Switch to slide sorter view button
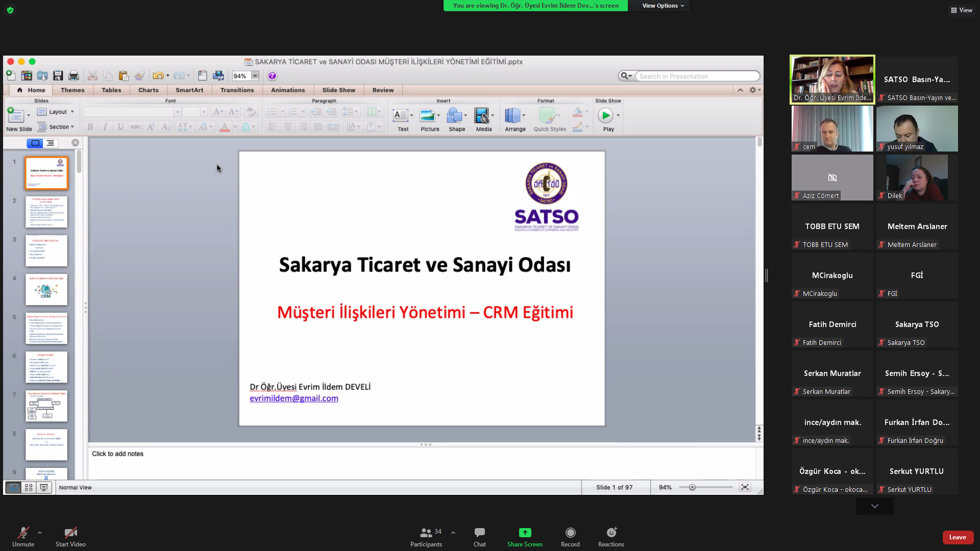980x551 pixels. pos(29,488)
